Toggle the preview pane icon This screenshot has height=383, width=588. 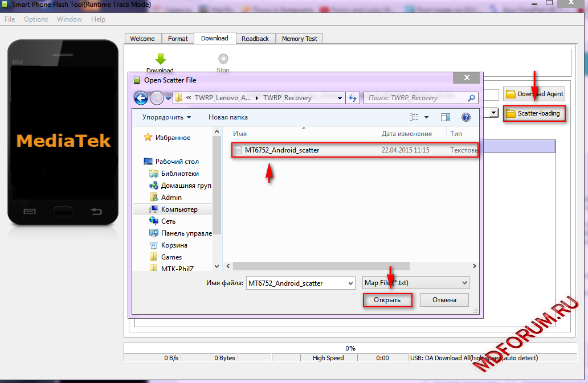(x=446, y=117)
